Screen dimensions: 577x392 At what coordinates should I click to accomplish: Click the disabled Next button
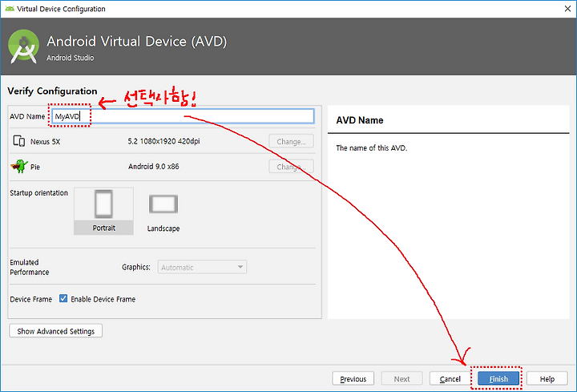[x=401, y=378]
